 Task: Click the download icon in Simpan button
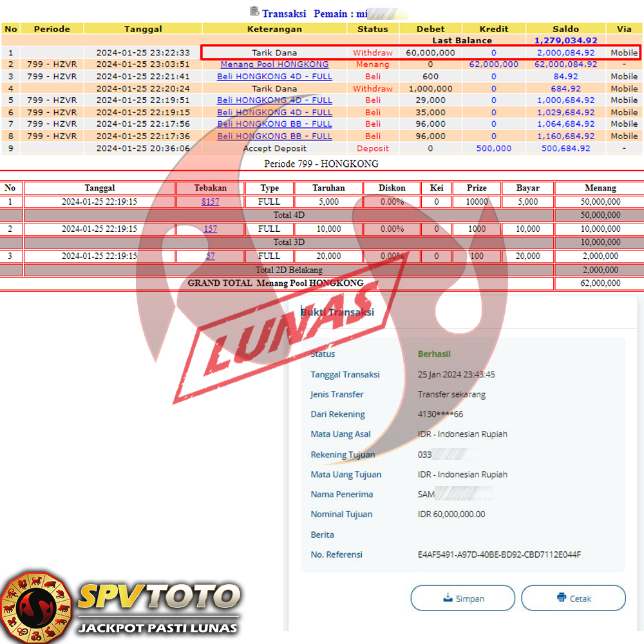coord(448,598)
